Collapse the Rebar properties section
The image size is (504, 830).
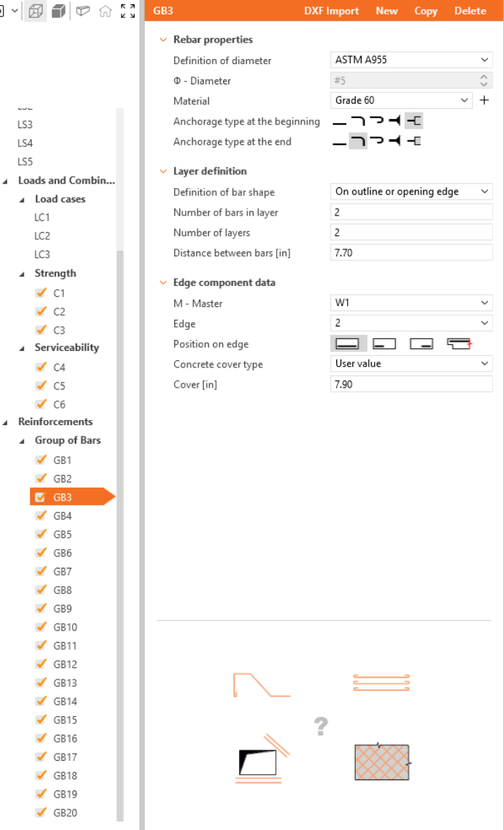(x=163, y=40)
